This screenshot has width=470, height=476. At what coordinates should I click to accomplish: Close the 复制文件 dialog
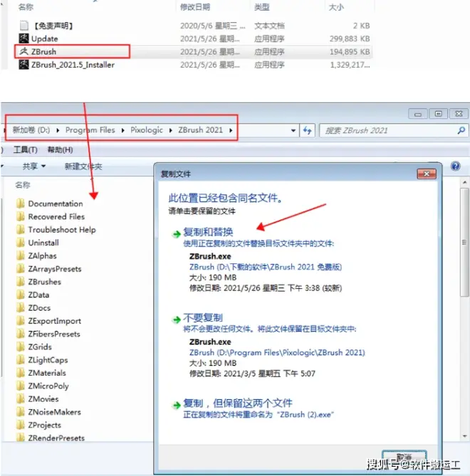pyautogui.click(x=427, y=174)
